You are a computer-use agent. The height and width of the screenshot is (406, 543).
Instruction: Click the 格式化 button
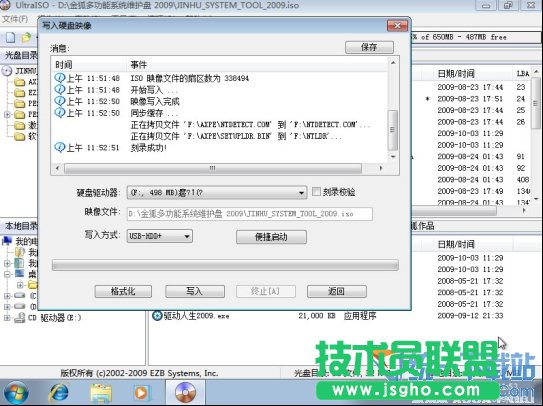[x=123, y=291]
